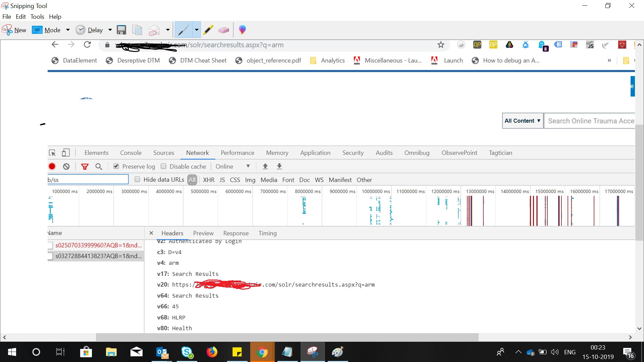The width and height of the screenshot is (644, 362).
Task: Select the s03272884413823 network request
Action: 98,256
